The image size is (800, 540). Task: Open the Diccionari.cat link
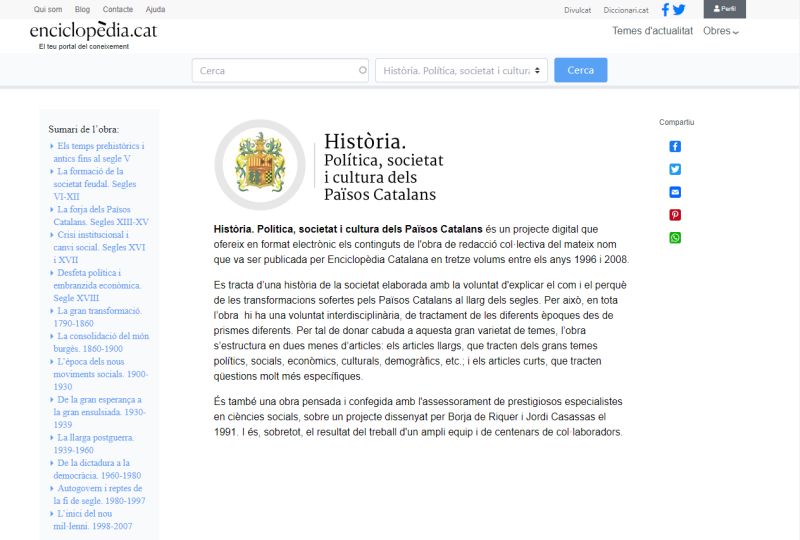click(x=626, y=10)
